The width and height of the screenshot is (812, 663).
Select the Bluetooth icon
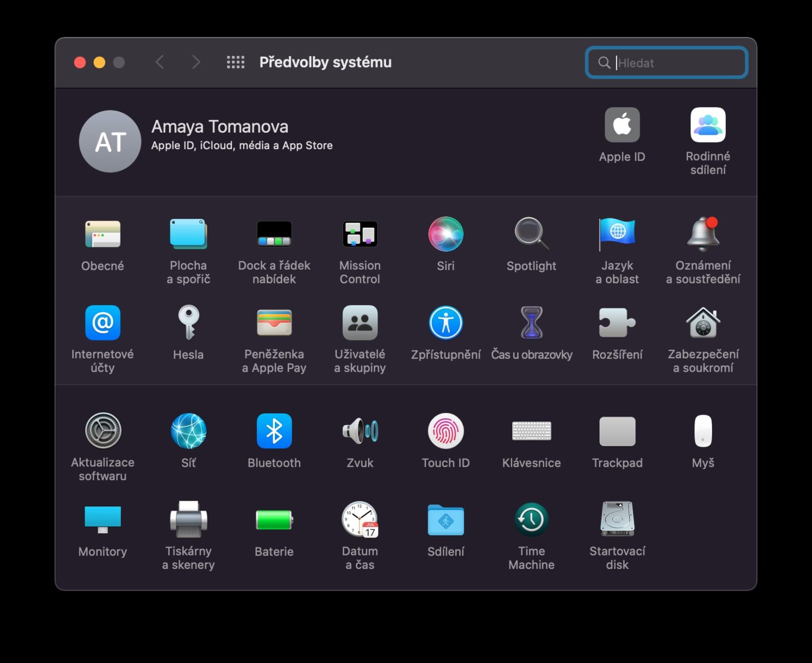tap(274, 431)
